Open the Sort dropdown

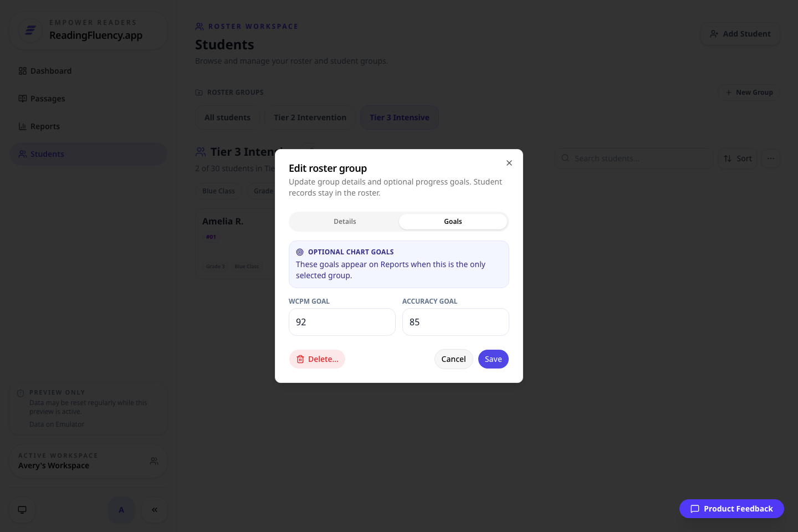point(738,158)
